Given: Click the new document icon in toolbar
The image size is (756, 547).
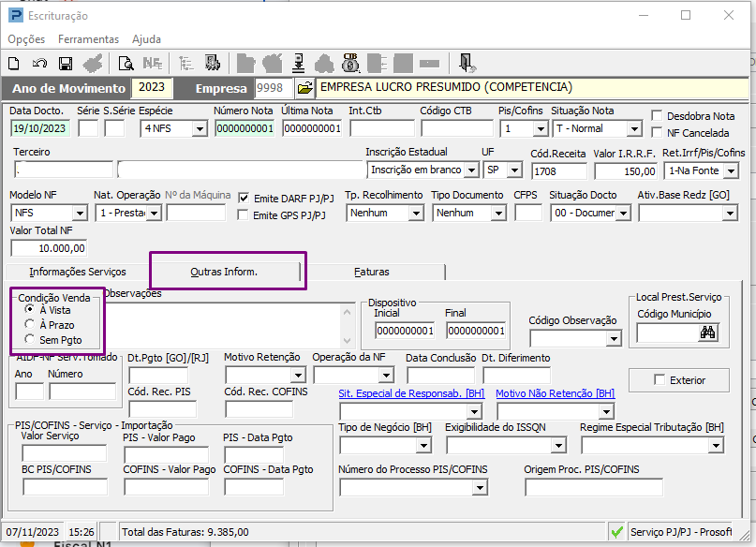Looking at the screenshot, I should click(x=14, y=64).
